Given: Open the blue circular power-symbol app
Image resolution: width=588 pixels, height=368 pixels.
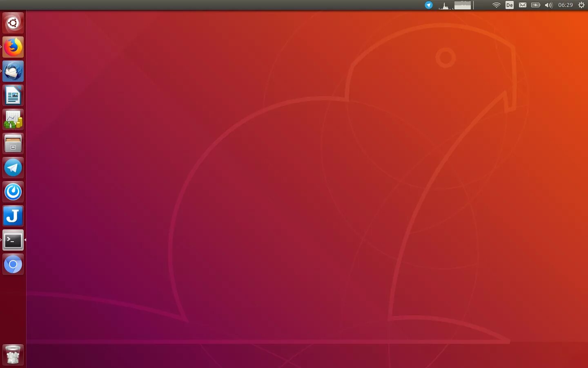Looking at the screenshot, I should pos(13,192).
